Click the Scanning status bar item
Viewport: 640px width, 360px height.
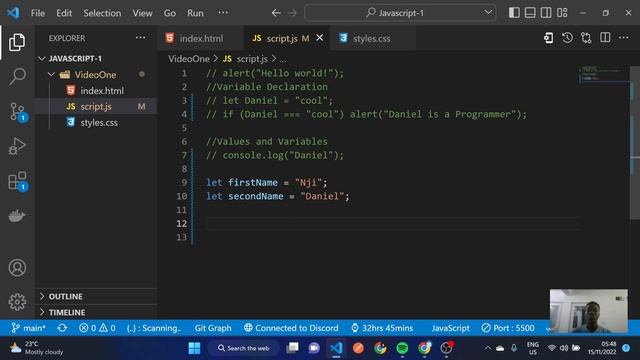(x=153, y=328)
